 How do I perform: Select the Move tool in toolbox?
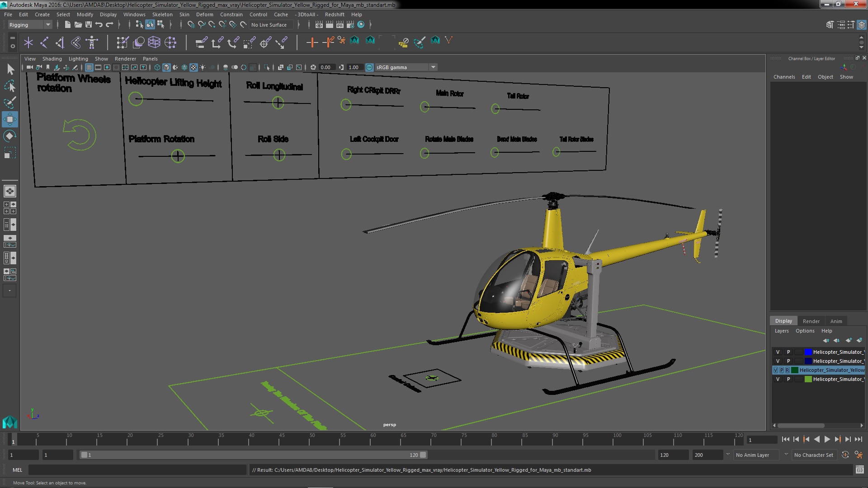(x=9, y=120)
